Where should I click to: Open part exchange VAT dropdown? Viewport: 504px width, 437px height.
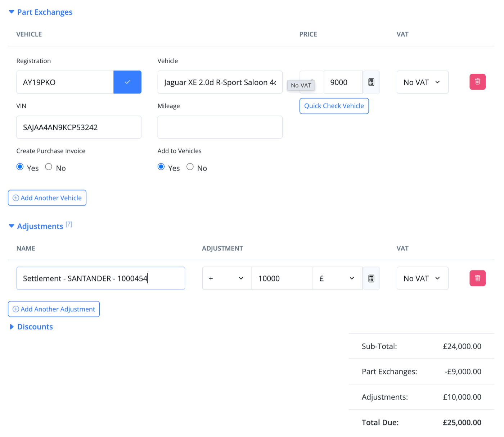[x=422, y=82]
